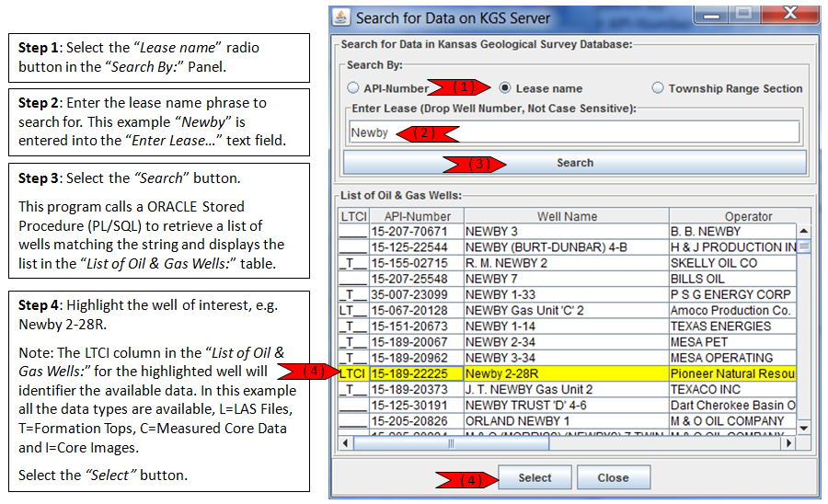Select the NEWBY 1-14 well
Viewport: 828px width, 504px height.
[567, 326]
